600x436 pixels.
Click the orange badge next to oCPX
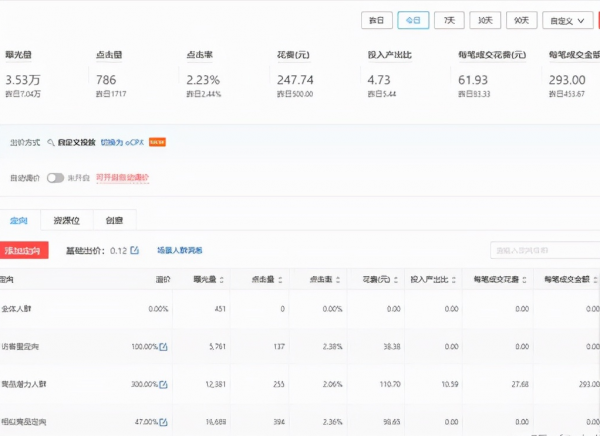point(157,142)
